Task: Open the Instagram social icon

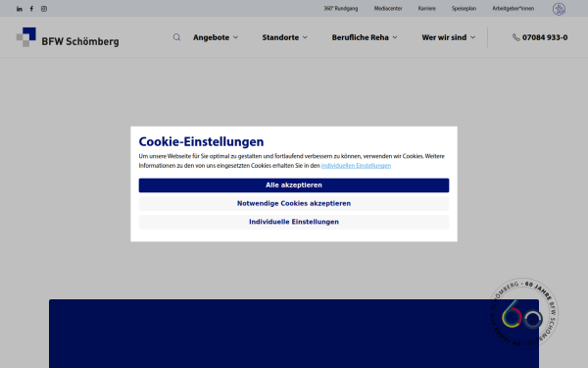Action: point(44,9)
